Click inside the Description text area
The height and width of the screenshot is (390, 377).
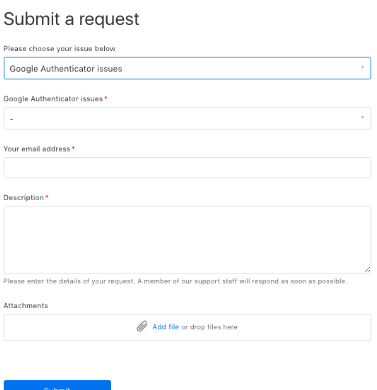point(187,240)
